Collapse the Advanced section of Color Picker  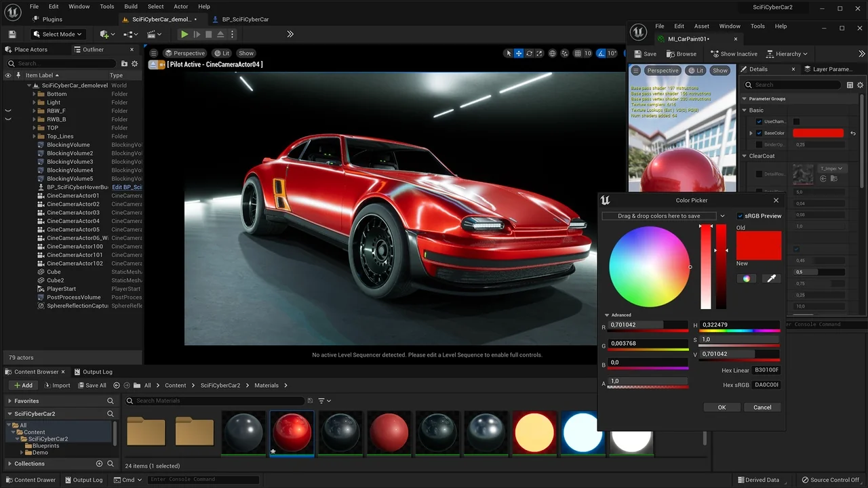coord(607,314)
